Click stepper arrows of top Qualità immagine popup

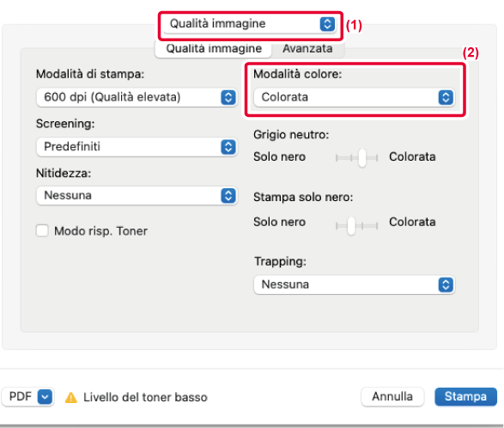click(x=327, y=24)
